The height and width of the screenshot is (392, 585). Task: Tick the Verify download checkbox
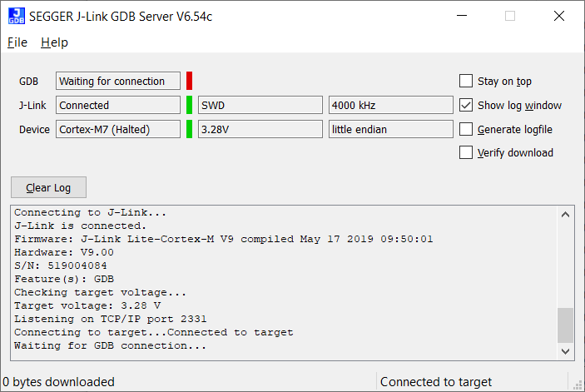click(x=466, y=153)
